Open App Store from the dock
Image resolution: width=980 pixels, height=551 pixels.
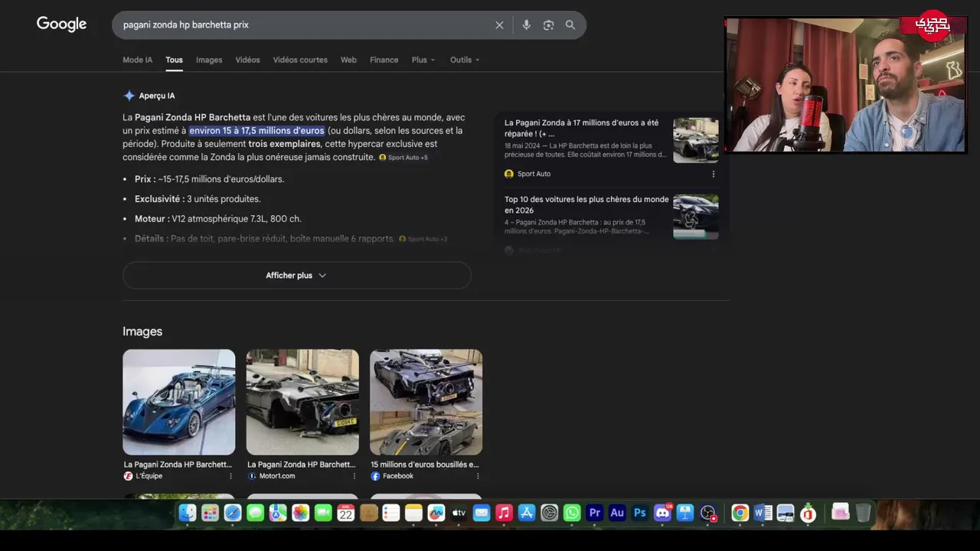coord(526,514)
